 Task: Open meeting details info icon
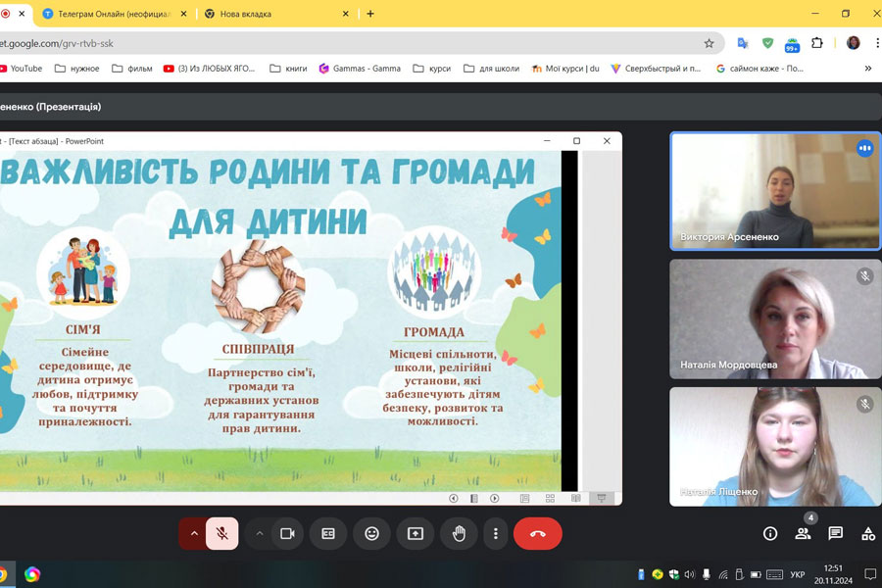click(770, 533)
